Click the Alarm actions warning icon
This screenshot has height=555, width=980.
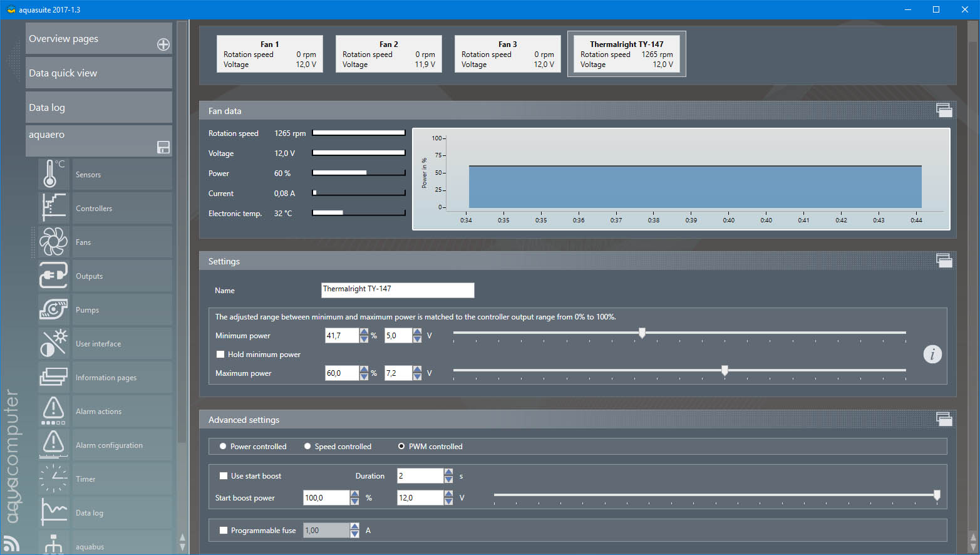53,411
